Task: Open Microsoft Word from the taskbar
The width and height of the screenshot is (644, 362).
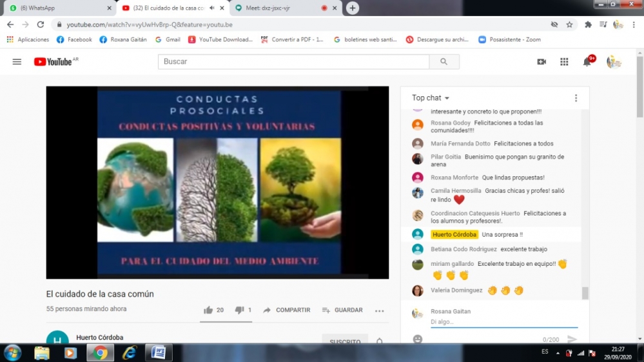Action: pos(158,352)
